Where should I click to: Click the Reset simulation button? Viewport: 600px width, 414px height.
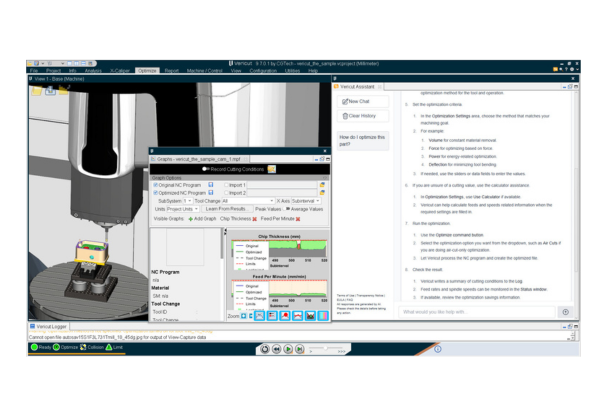(x=265, y=349)
